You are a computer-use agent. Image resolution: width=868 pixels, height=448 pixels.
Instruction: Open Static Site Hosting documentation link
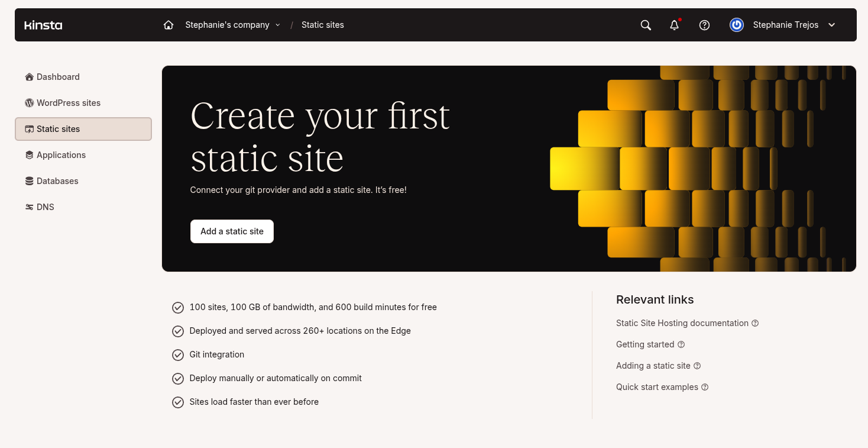pos(682,323)
